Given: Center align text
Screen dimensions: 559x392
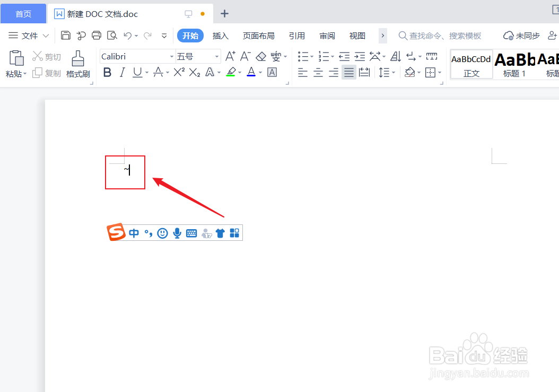Looking at the screenshot, I should coord(318,73).
